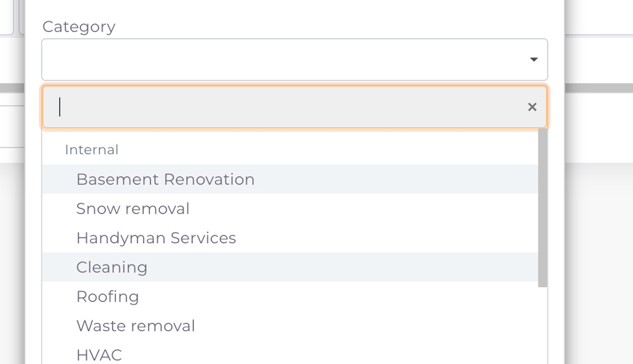
Task: Clear the search box with the x icon
Action: click(532, 107)
